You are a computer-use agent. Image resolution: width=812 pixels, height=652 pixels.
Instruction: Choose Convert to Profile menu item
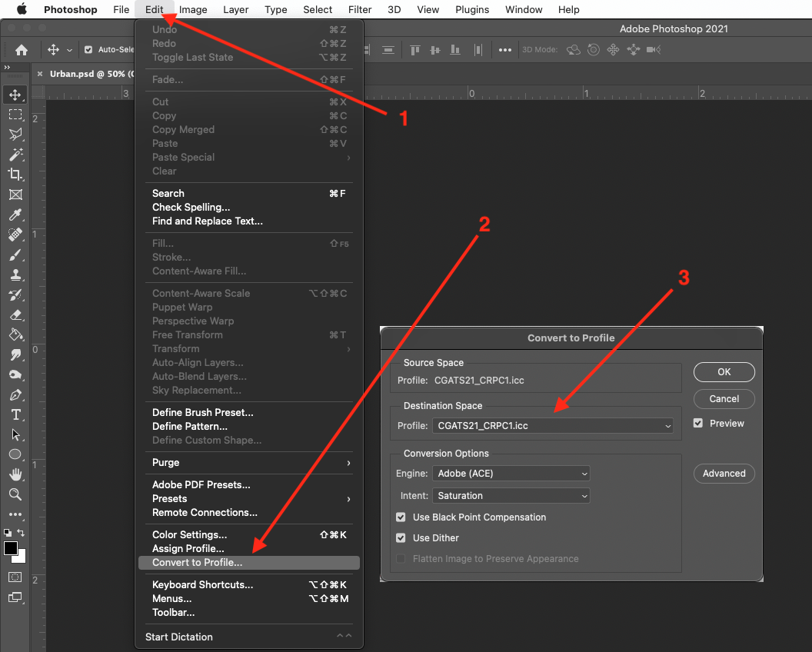tap(197, 563)
